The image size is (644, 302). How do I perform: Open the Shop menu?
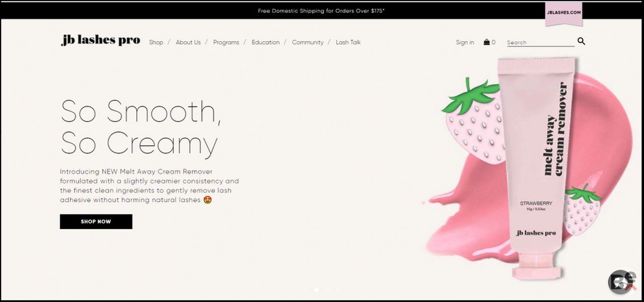156,42
